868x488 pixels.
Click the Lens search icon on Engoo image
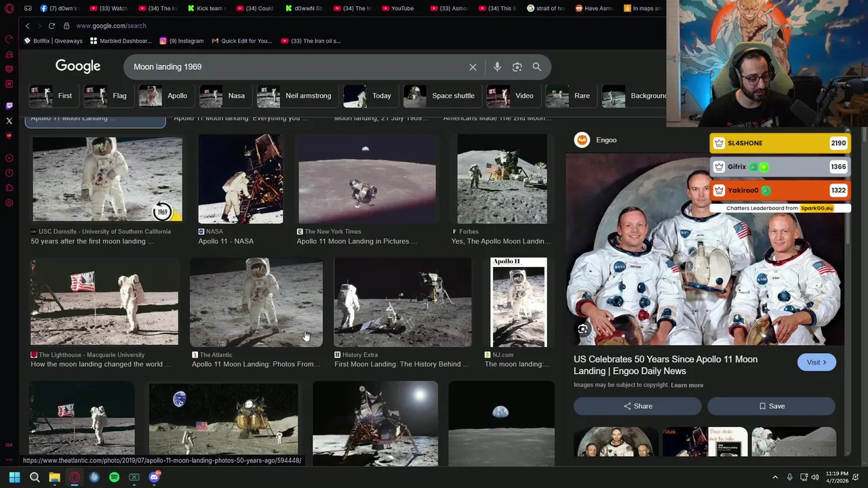click(x=583, y=329)
